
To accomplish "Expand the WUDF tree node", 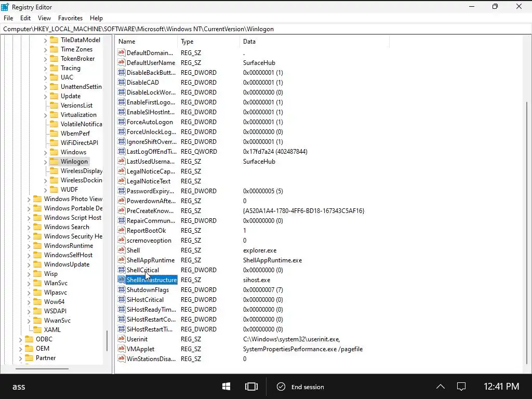I will pyautogui.click(x=46, y=190).
